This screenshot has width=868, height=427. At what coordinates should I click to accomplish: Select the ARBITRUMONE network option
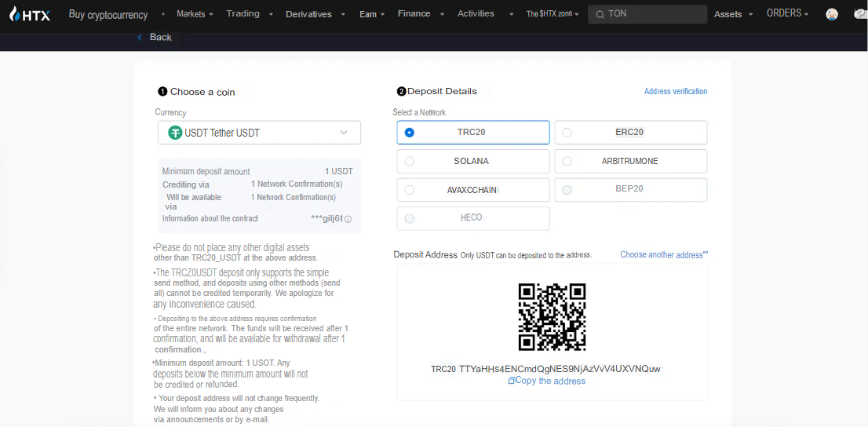630,161
